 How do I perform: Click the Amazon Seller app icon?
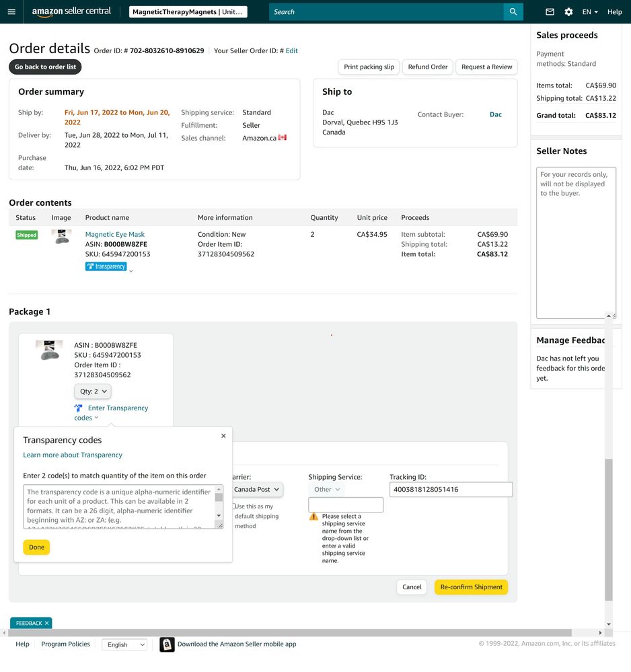coord(167,644)
